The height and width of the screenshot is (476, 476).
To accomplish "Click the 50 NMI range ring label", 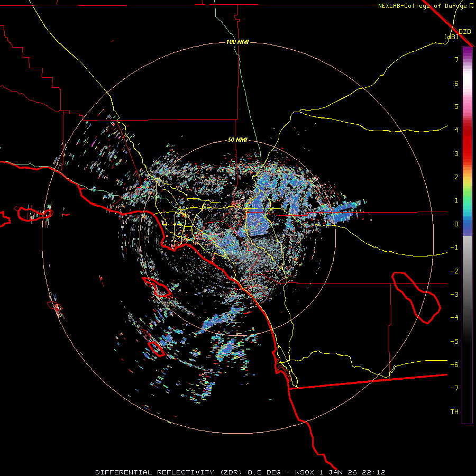I will [237, 140].
